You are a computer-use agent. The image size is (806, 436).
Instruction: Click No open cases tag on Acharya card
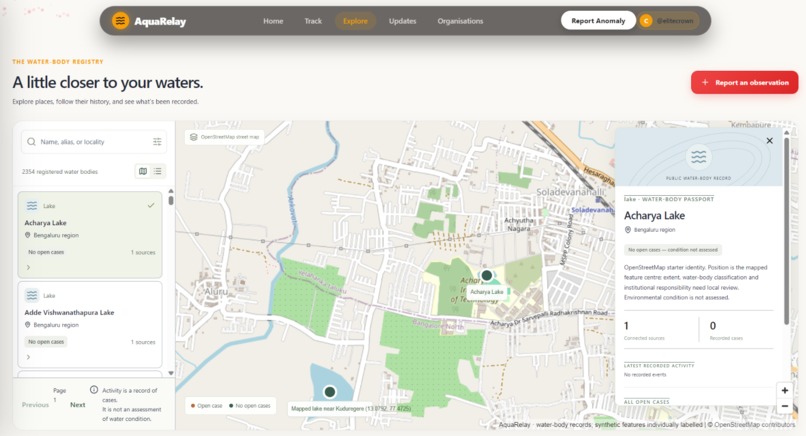click(x=46, y=252)
